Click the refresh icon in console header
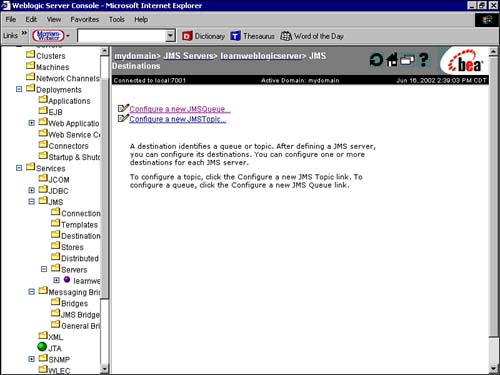Image resolution: width=500 pixels, height=375 pixels. [x=377, y=60]
